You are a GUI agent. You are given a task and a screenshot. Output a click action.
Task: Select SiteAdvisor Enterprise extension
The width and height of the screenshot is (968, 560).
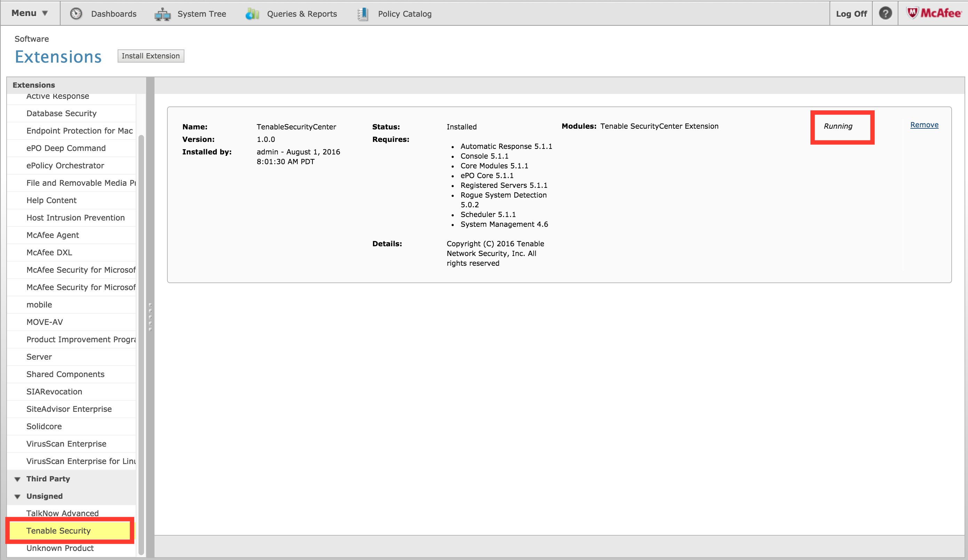tap(71, 409)
